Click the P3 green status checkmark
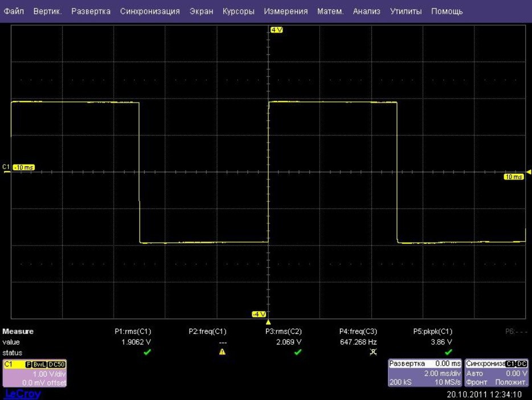This screenshot has height=400, width=532. click(x=298, y=352)
